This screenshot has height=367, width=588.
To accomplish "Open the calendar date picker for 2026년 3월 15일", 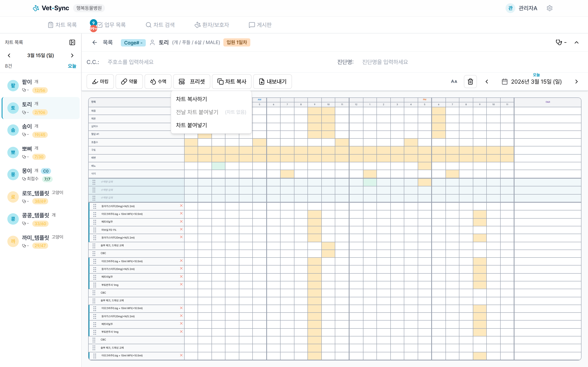I will pos(505,82).
